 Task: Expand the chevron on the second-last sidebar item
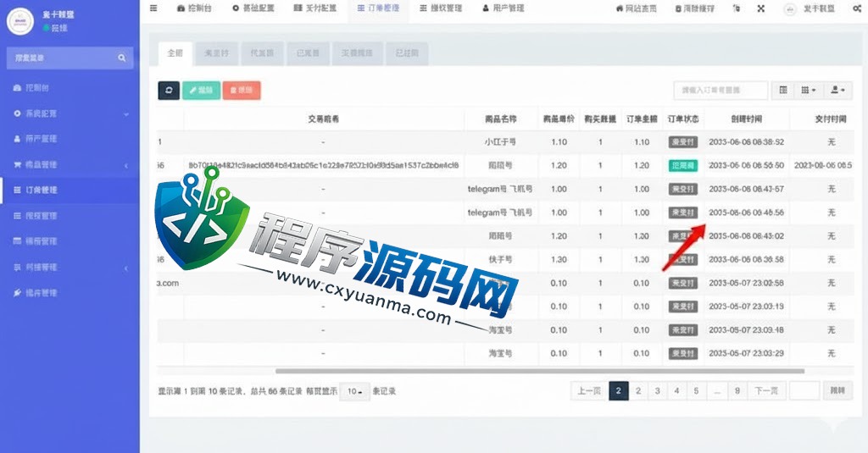[x=126, y=268]
